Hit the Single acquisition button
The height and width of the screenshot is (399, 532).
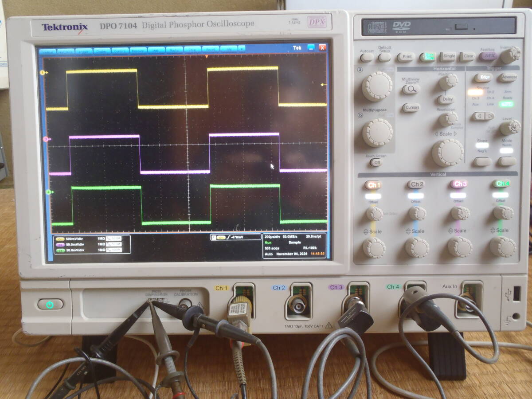448,56
